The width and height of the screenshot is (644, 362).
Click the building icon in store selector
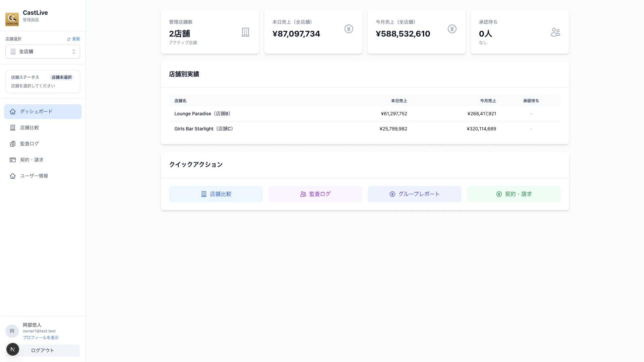pyautogui.click(x=13, y=52)
